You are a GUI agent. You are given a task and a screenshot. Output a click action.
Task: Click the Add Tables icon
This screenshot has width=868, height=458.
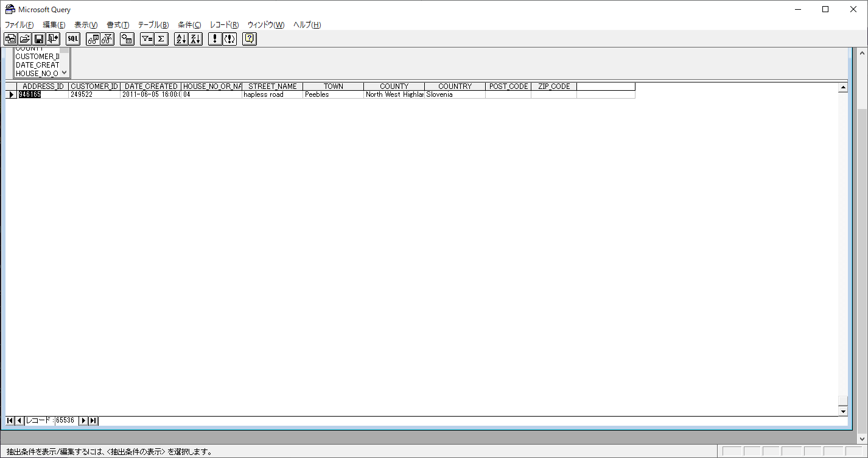[x=127, y=39]
